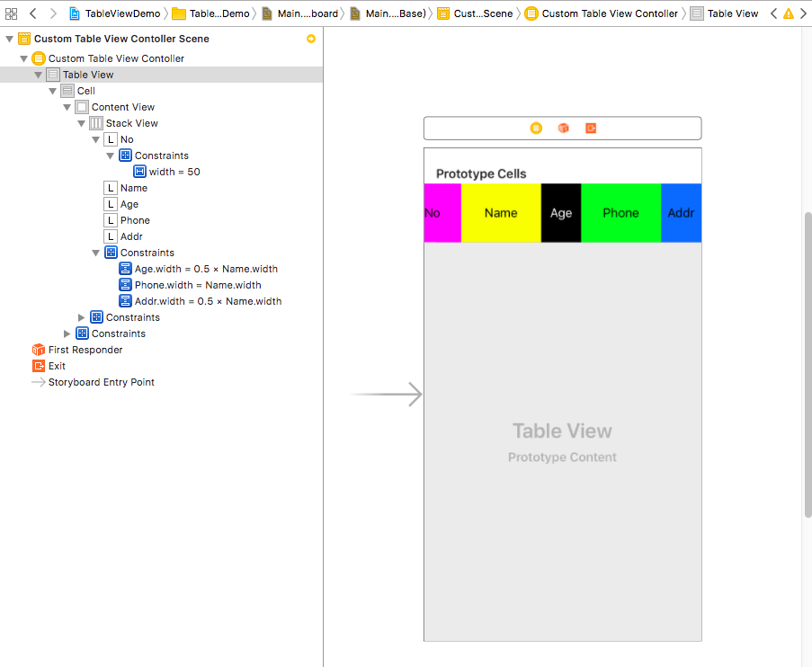Collapse the Custom Table View Contoller Scene
This screenshot has width=812, height=667.
coord(10,39)
